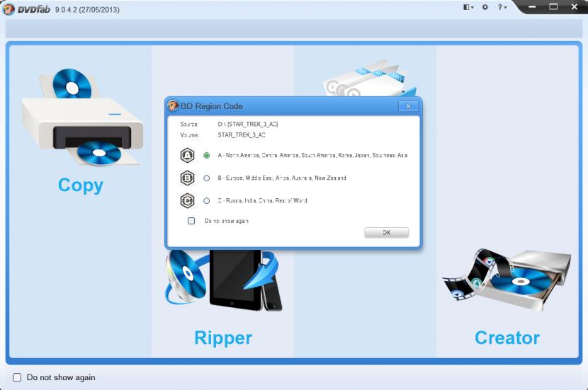Choose region C Russia, India, China option
Viewport: 588px width, 390px height.
tap(207, 201)
